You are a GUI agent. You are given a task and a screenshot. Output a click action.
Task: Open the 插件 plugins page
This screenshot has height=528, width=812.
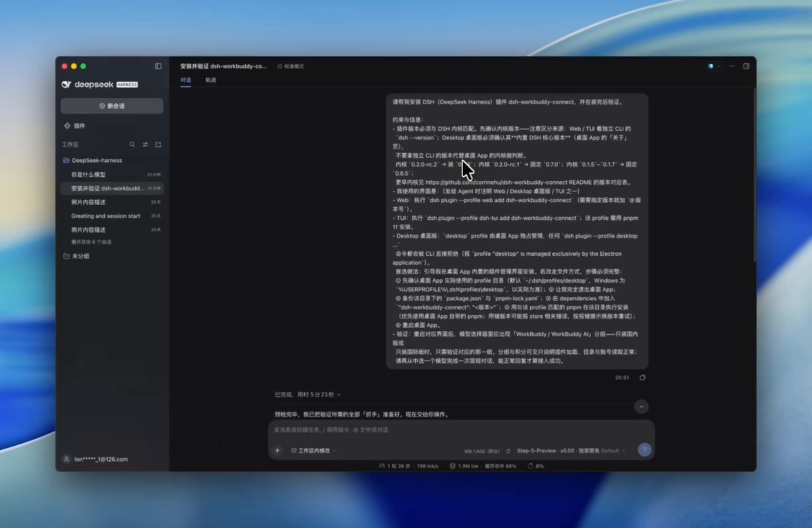click(x=74, y=126)
